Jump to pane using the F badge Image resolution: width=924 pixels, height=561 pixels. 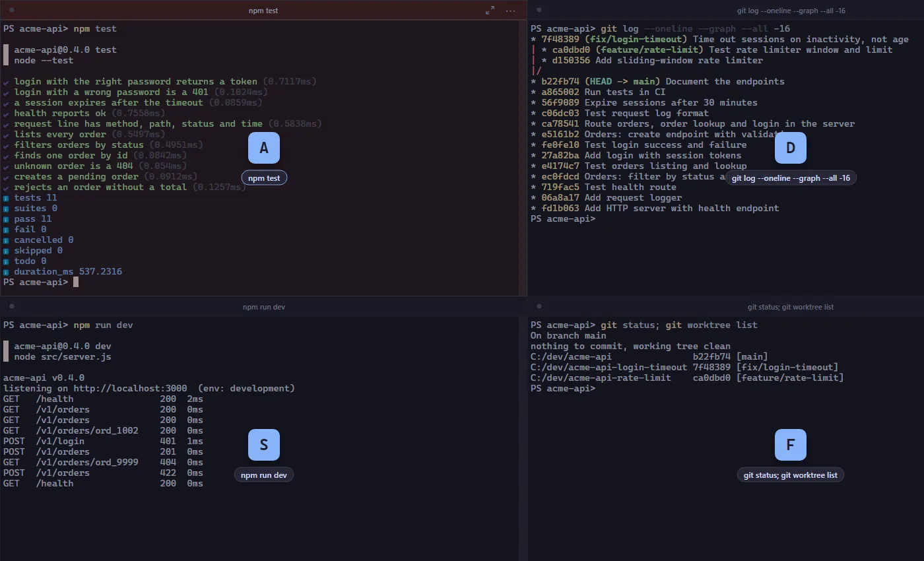point(791,445)
